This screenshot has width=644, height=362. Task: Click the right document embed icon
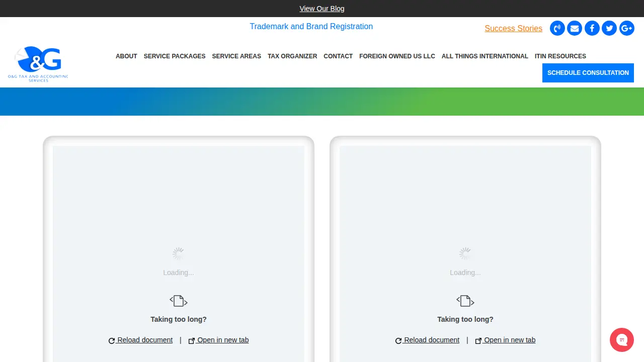point(465,301)
